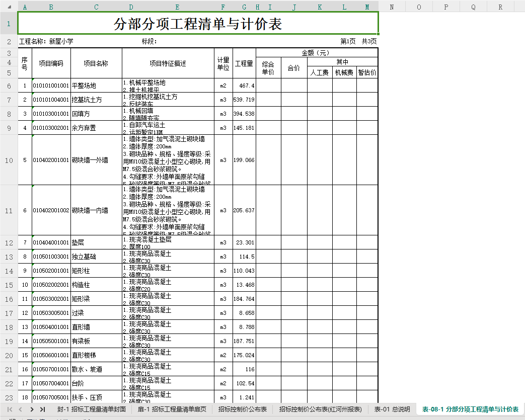Select the 项目编码 header cell
This screenshot has width=525, height=420.
pos(51,63)
